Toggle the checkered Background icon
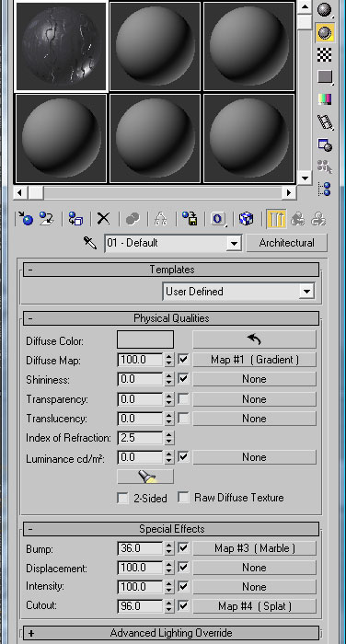Screen dimensions: 346x644 325,54
